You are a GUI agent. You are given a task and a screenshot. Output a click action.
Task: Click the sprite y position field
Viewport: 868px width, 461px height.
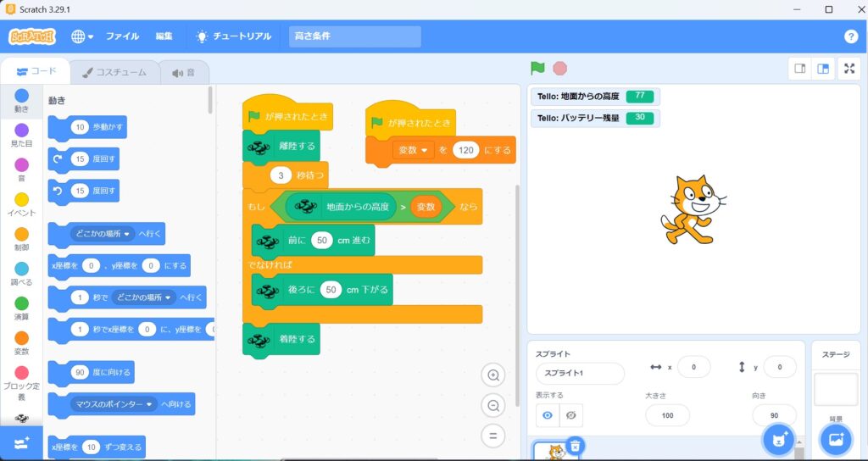780,367
